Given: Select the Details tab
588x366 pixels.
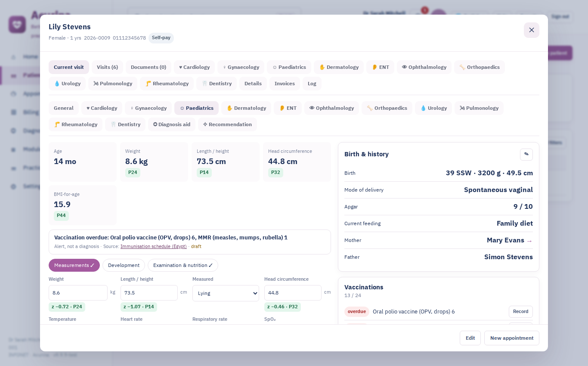Looking at the screenshot, I should click(253, 84).
